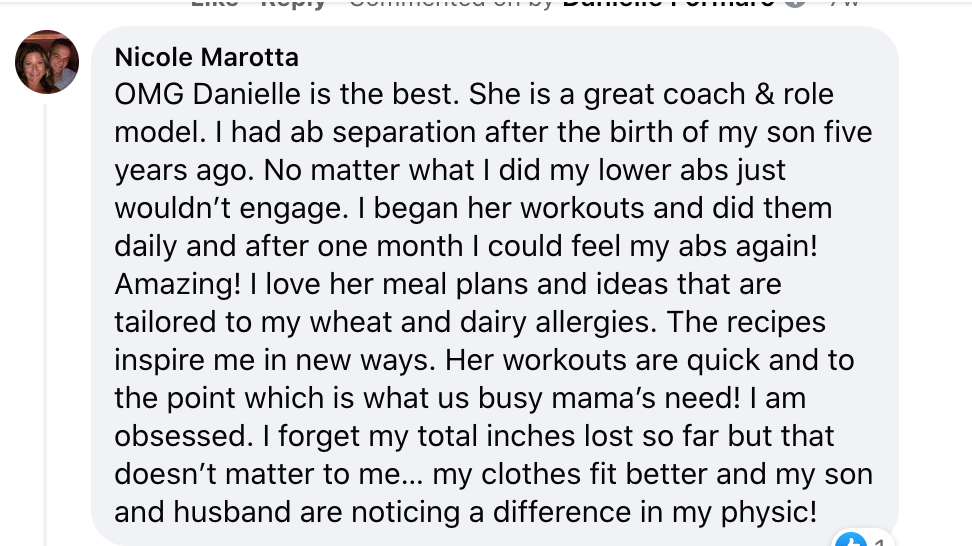Open the bolded commenter name at top
This screenshot has width=972, height=546.
click(x=668, y=4)
